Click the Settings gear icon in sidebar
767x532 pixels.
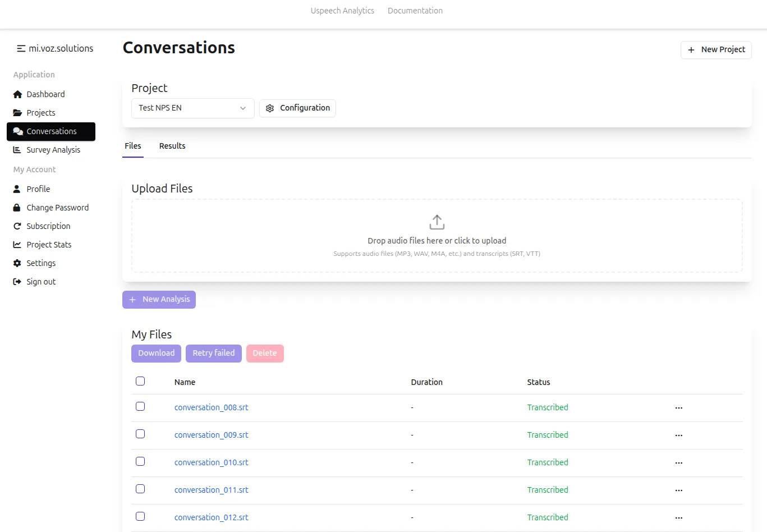pyautogui.click(x=17, y=263)
